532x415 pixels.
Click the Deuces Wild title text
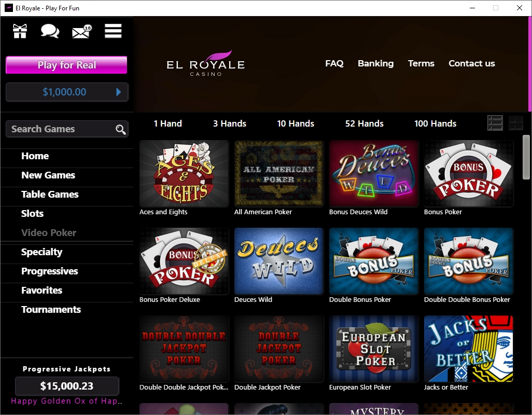click(253, 300)
